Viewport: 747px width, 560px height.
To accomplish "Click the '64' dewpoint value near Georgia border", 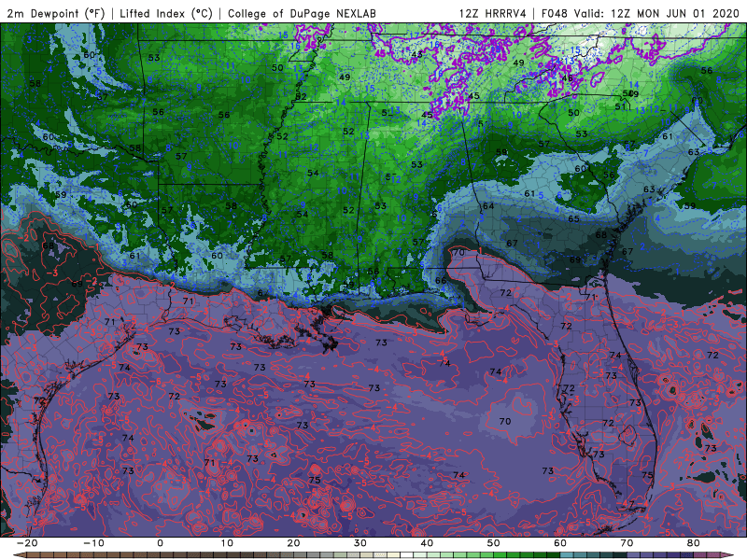I will click(x=488, y=206).
